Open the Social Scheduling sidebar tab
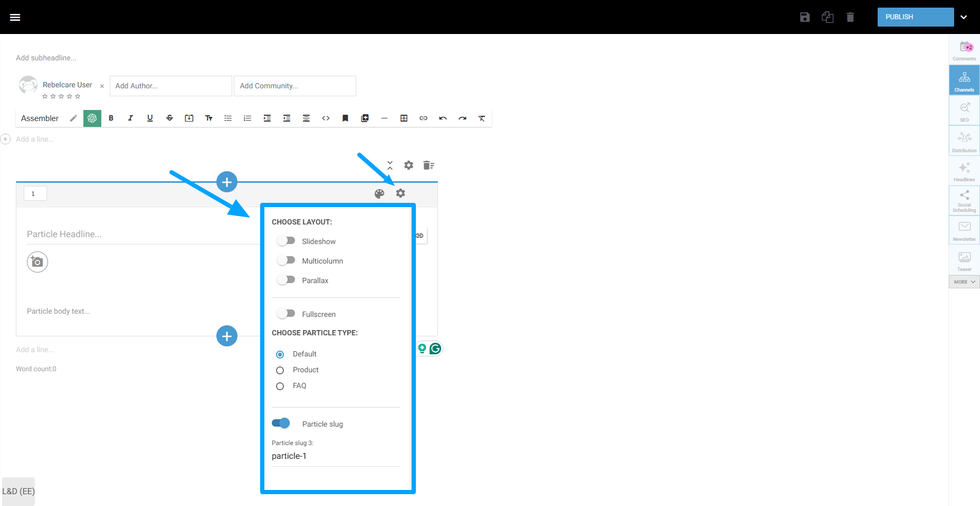Screen dimensions: 980x506 coord(964,200)
